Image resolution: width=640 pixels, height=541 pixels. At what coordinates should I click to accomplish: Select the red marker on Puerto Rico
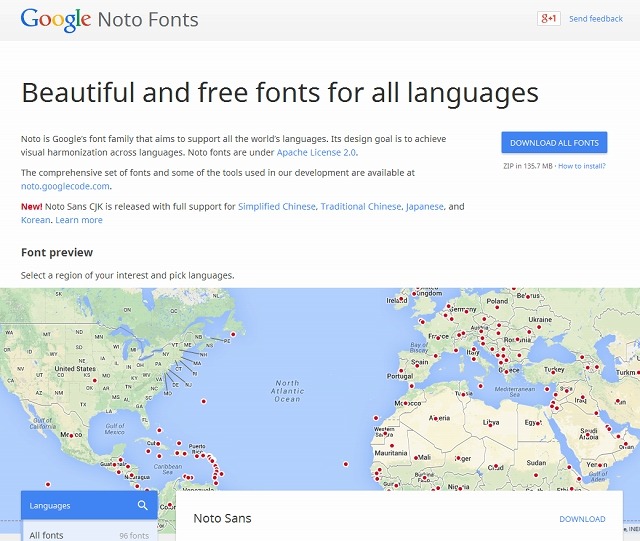pyautogui.click(x=199, y=456)
